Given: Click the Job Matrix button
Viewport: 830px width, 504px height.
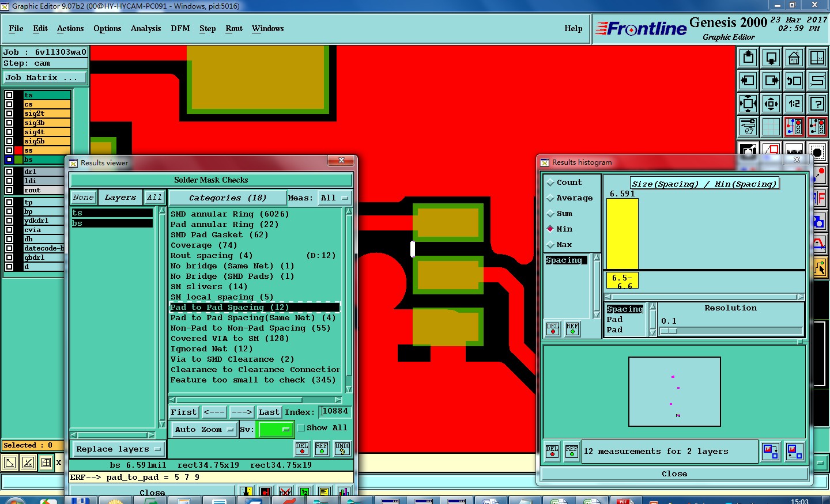Looking at the screenshot, I should 45,78.
